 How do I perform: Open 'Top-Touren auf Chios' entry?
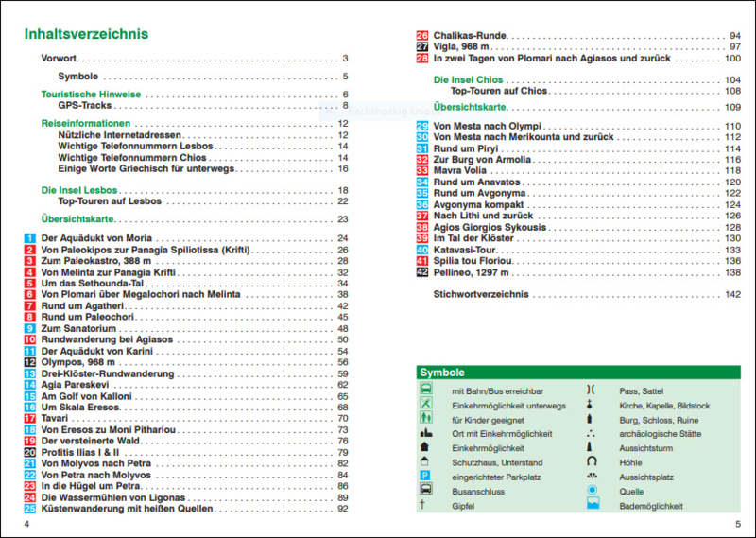click(x=595, y=91)
